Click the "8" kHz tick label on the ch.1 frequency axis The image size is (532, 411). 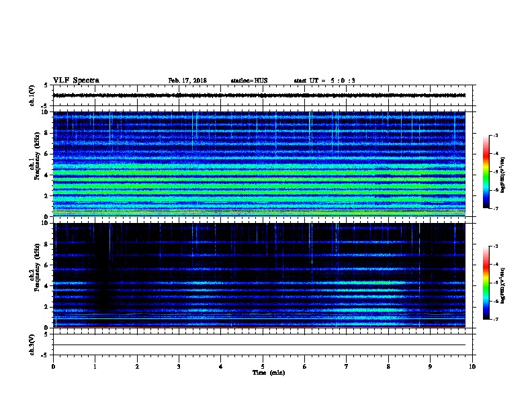point(46,133)
